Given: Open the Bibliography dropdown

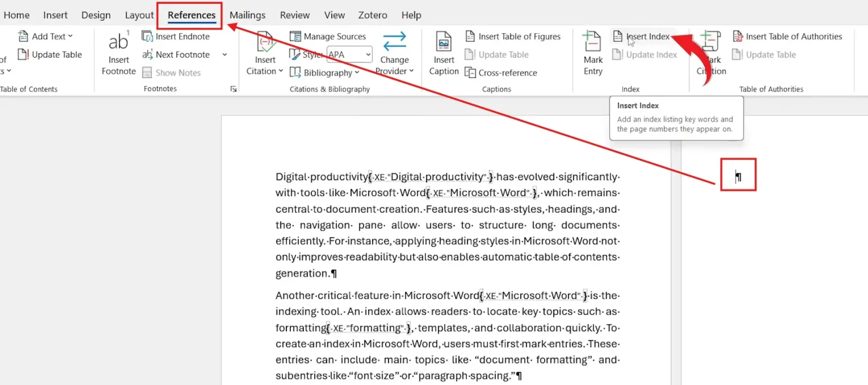Looking at the screenshot, I should click(324, 72).
